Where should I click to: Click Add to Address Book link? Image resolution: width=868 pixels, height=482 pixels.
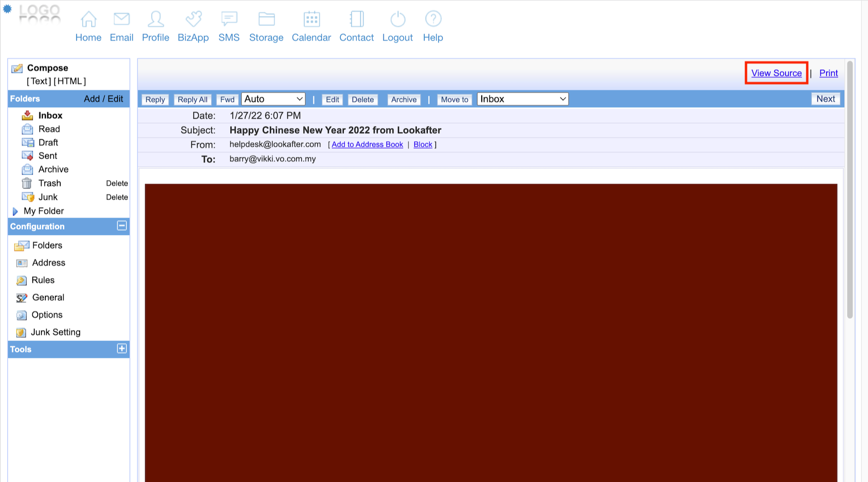point(367,145)
